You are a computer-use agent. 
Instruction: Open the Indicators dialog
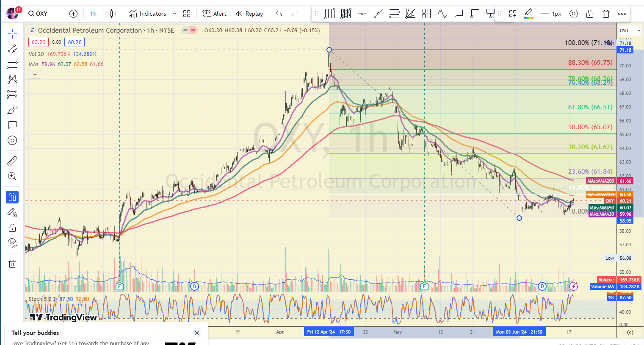148,14
